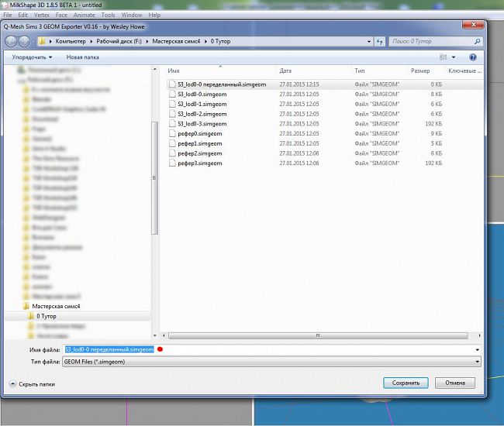Select the file name S3_lod0-3.simgeom
This screenshot has height=426, width=504.
[x=202, y=124]
